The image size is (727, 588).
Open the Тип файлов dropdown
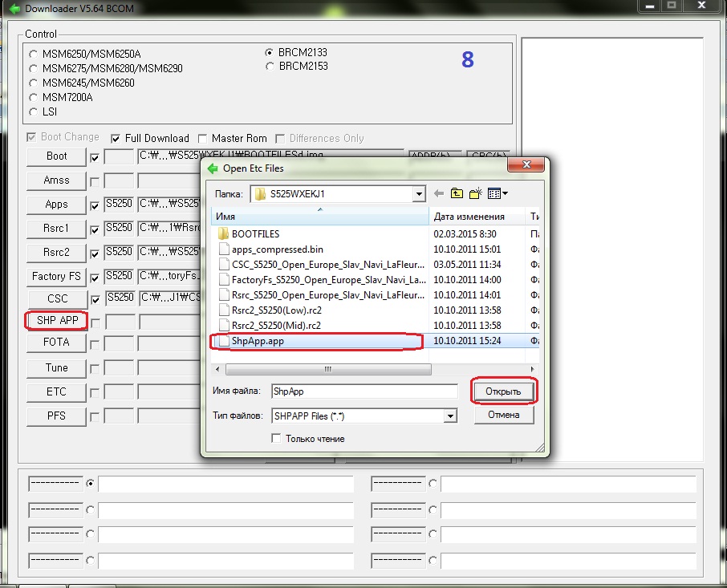click(450, 416)
